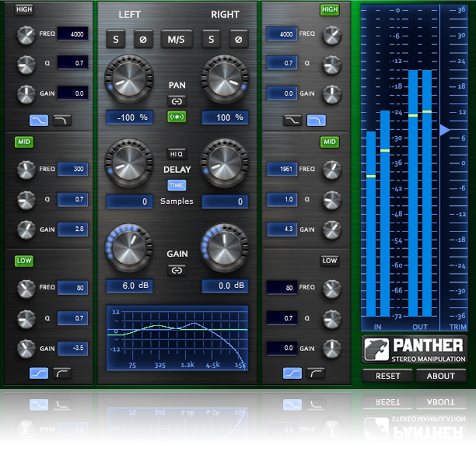
Task: Click the trim slider arrow marker
Action: click(445, 130)
